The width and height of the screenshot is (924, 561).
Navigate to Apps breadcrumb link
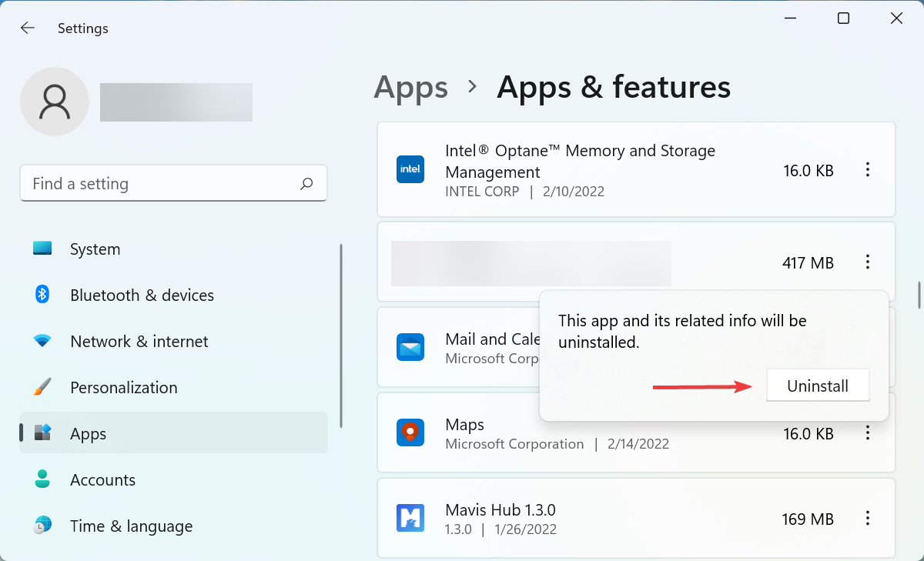410,87
